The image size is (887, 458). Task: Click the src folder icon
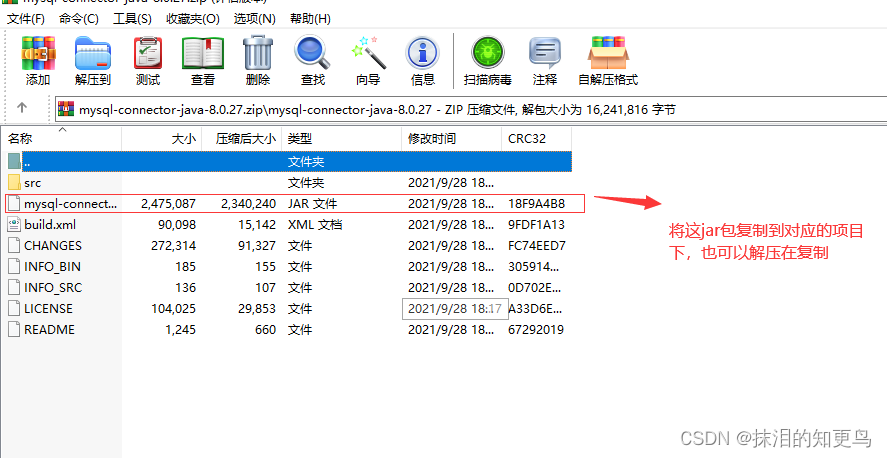click(15, 183)
